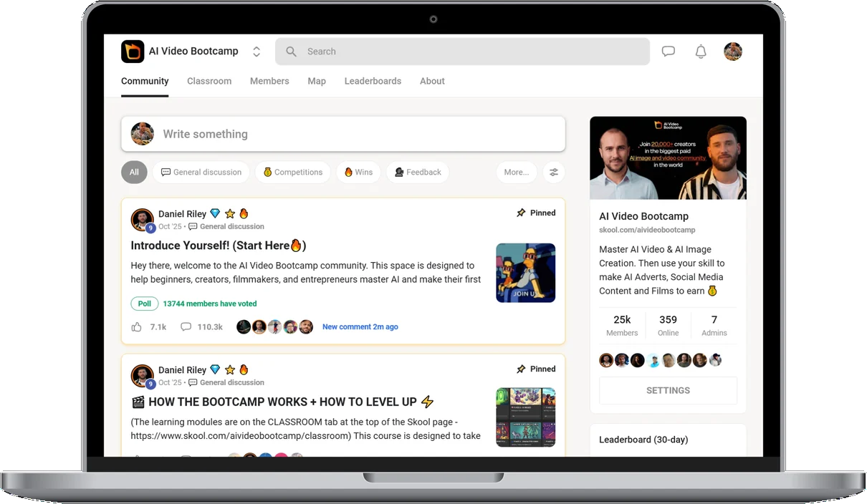Open the About tab
The width and height of the screenshot is (867, 504).
pos(432,81)
